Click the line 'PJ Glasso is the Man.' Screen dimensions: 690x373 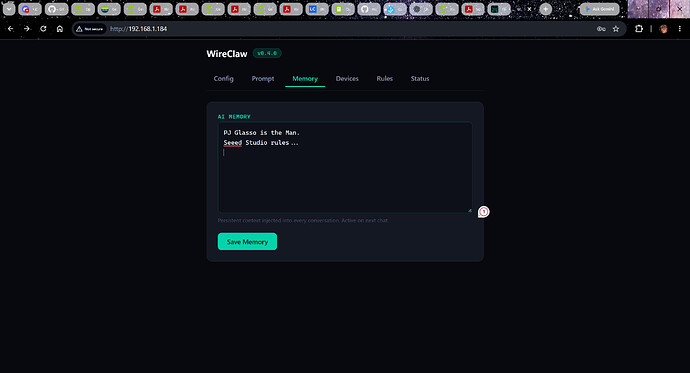(261, 132)
